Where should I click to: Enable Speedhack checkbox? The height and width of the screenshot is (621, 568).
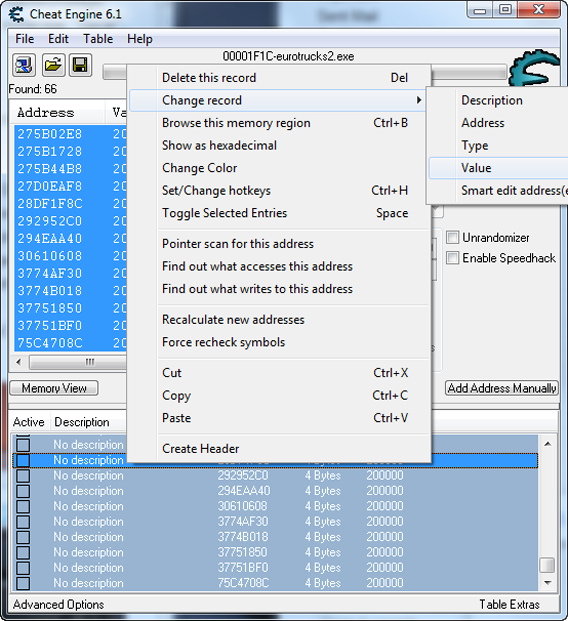pyautogui.click(x=452, y=258)
